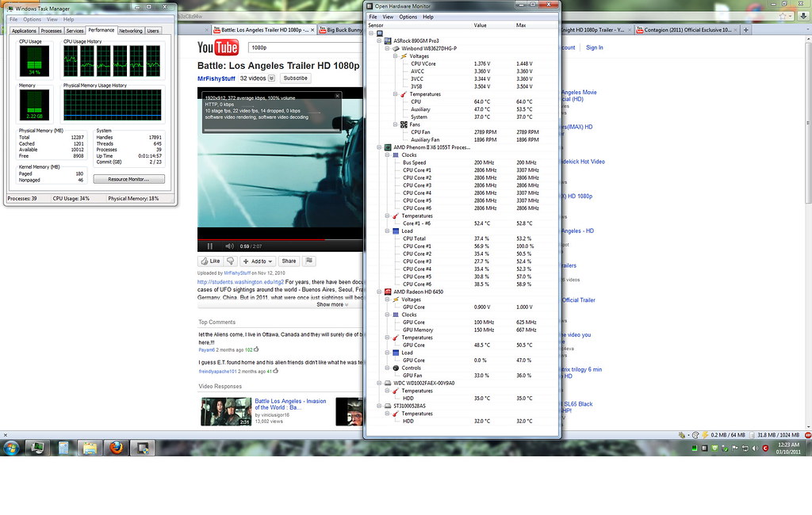Pause the YouTube video
This screenshot has width=812, height=515.
(x=209, y=246)
